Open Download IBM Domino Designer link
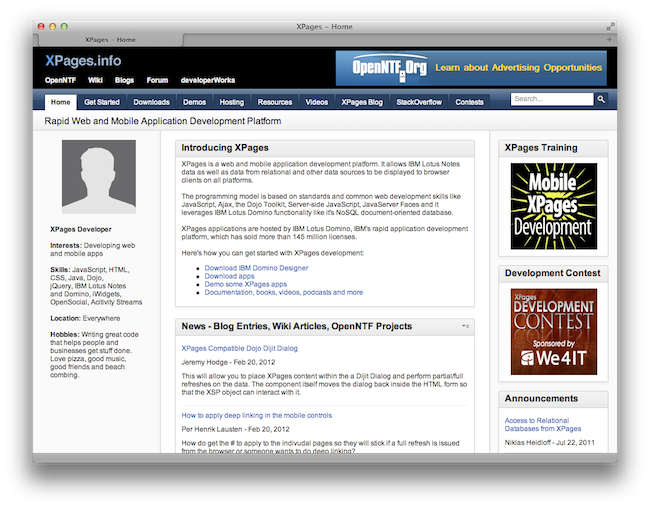The height and width of the screenshot is (508, 650). coord(256,268)
